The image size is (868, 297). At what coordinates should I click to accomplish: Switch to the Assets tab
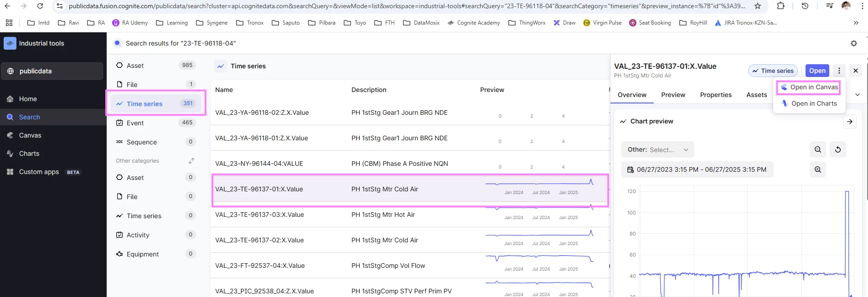756,95
